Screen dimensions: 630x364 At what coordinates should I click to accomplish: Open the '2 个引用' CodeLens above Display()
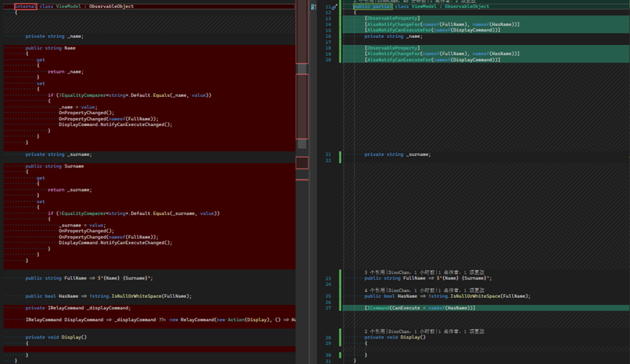pos(374,331)
